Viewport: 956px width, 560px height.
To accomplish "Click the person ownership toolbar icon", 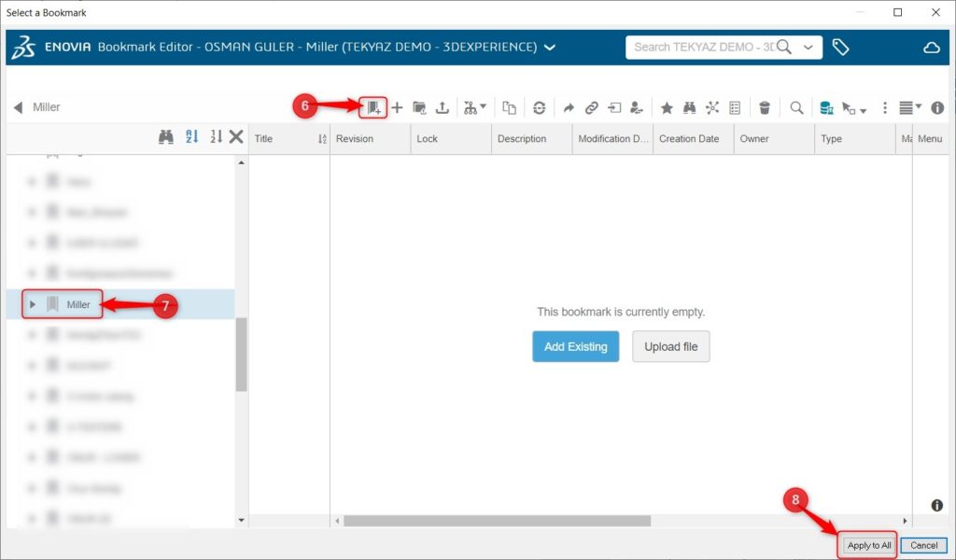I will click(x=637, y=108).
